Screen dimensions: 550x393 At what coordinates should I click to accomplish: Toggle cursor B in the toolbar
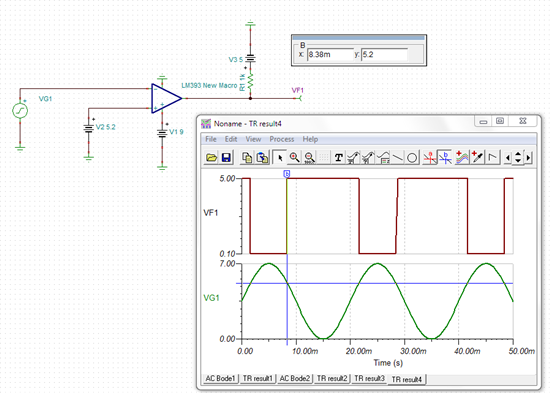point(445,158)
